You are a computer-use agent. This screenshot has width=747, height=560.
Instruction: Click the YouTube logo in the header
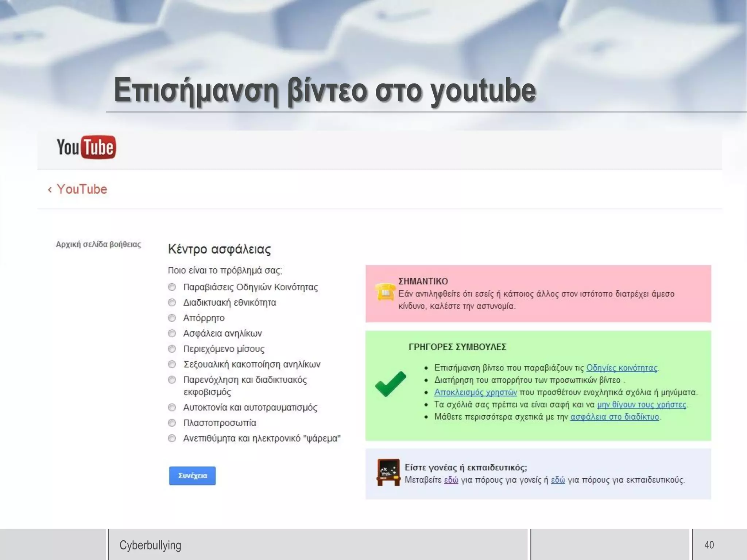(86, 147)
